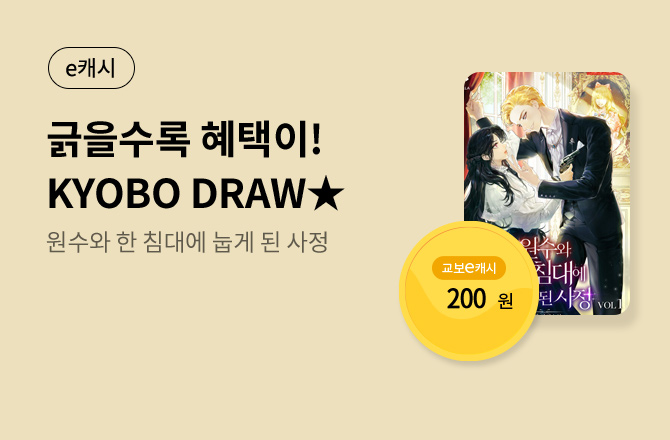Click the e캐시 pill badge
This screenshot has height=440, width=670.
(x=91, y=68)
